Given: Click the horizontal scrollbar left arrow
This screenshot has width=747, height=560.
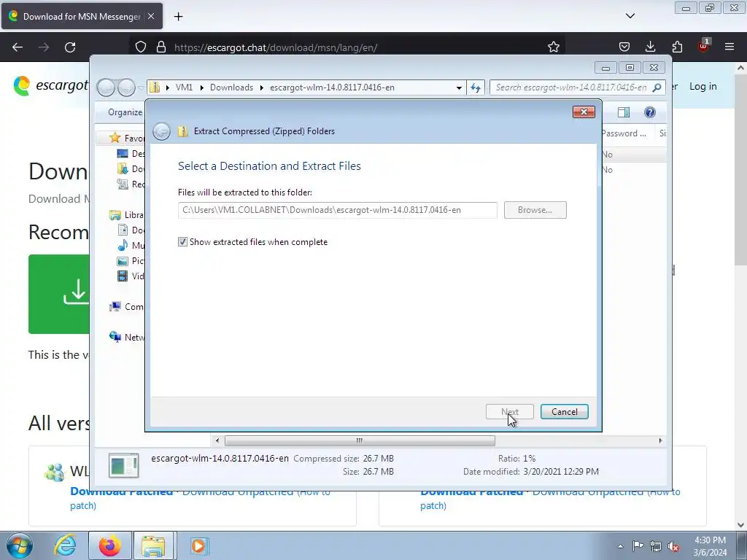Looking at the screenshot, I should pyautogui.click(x=217, y=440).
